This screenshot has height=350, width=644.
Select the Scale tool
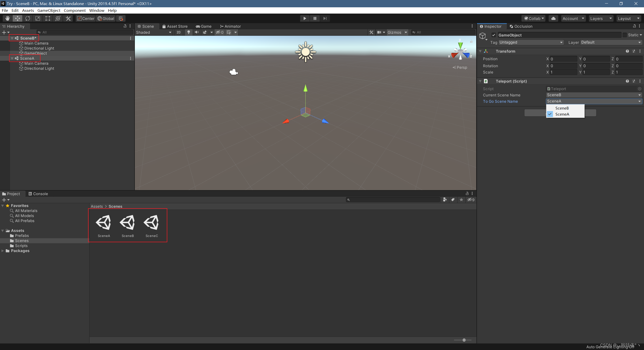pyautogui.click(x=37, y=18)
